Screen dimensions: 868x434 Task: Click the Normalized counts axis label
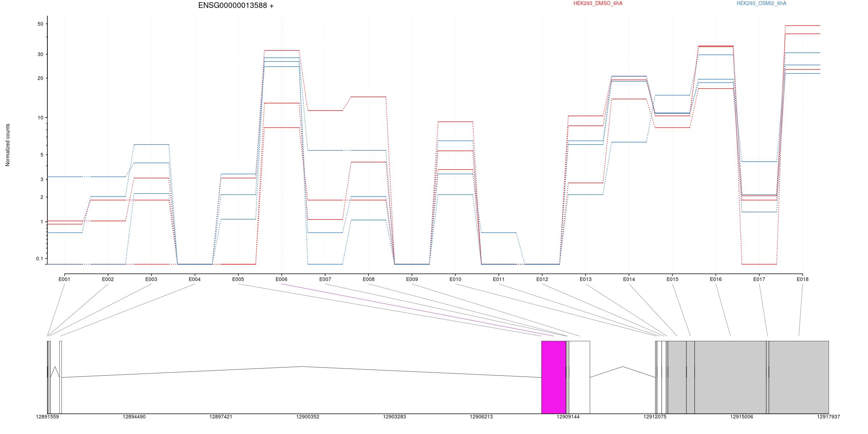(8, 145)
